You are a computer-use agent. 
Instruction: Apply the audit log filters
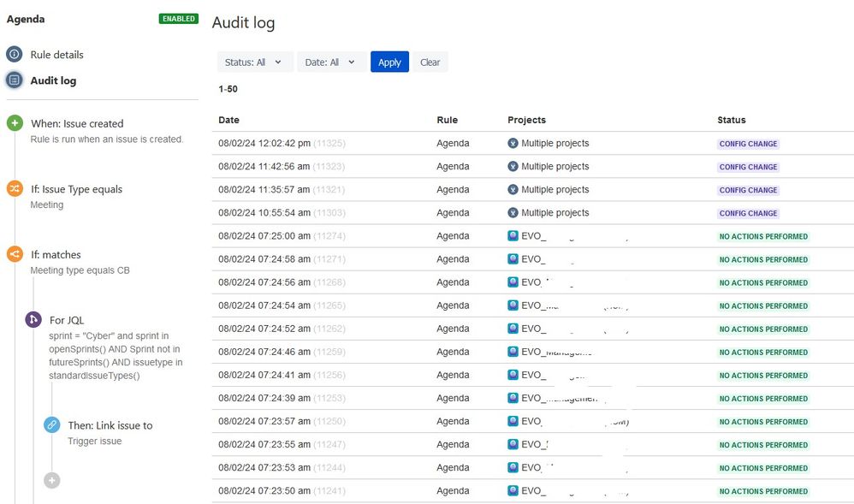[389, 62]
